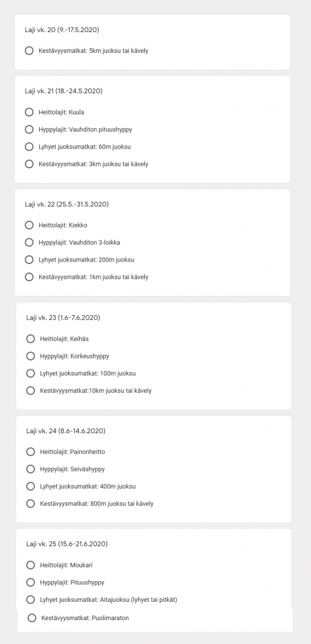The height and width of the screenshot is (644, 311).
Task: Select Kestävyysmatkat: 800m juoksu tai kävely
Action: pos(30,504)
